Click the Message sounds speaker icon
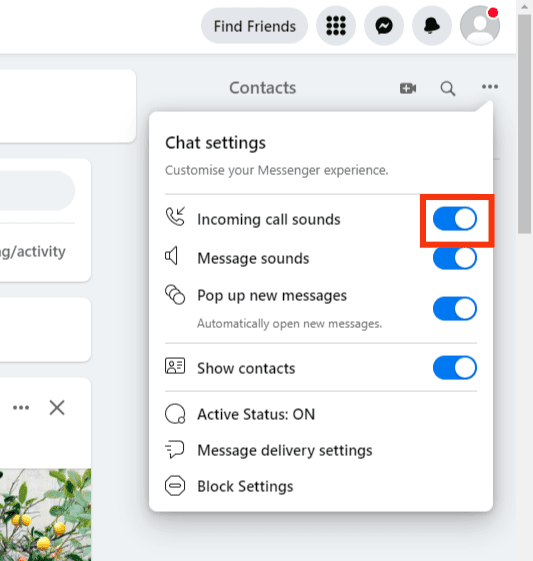Screen dimensions: 533x561 click(171, 256)
